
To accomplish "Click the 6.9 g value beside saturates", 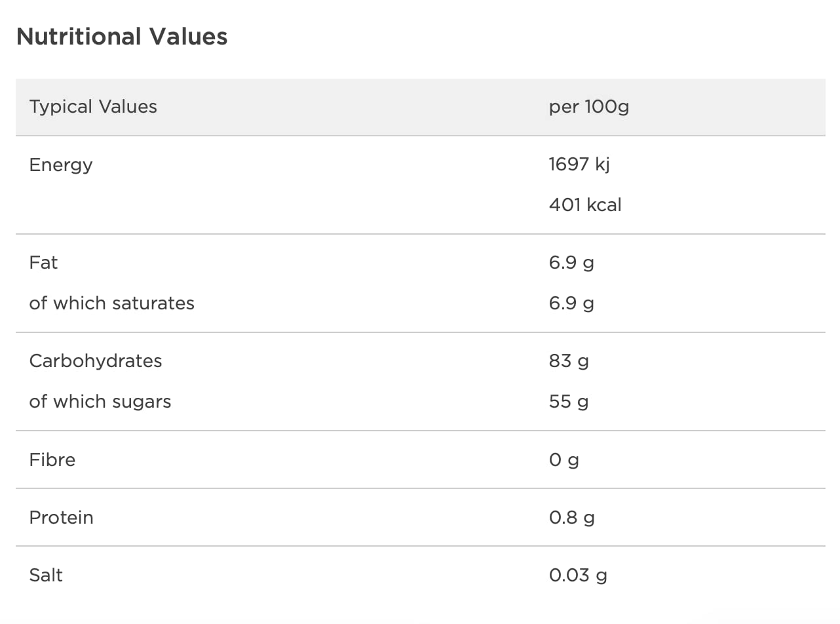I will coord(571,303).
